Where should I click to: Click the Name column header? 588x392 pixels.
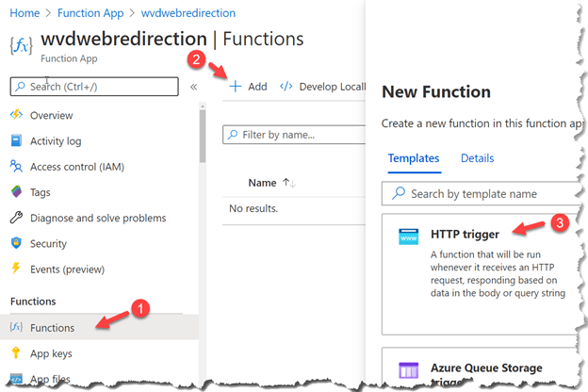coord(262,183)
